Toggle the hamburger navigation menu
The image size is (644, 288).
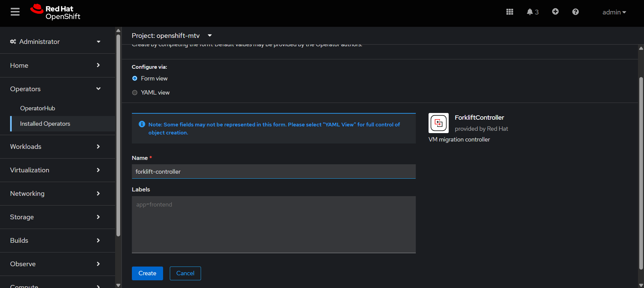15,12
